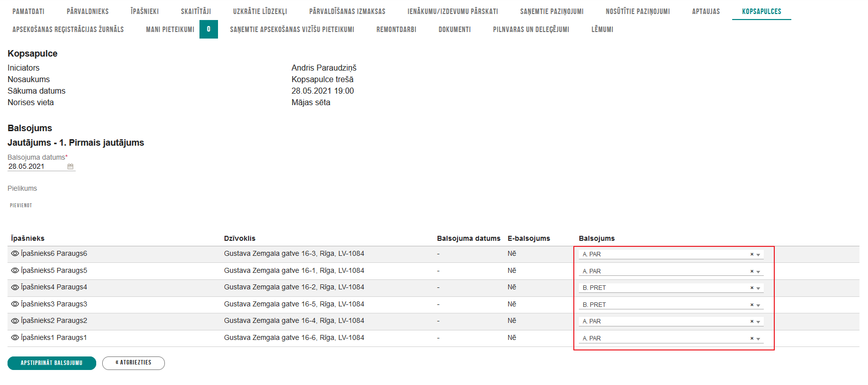
Task: View details of Īpašnieks3 Paraugs3 via eye icon
Action: 15,304
